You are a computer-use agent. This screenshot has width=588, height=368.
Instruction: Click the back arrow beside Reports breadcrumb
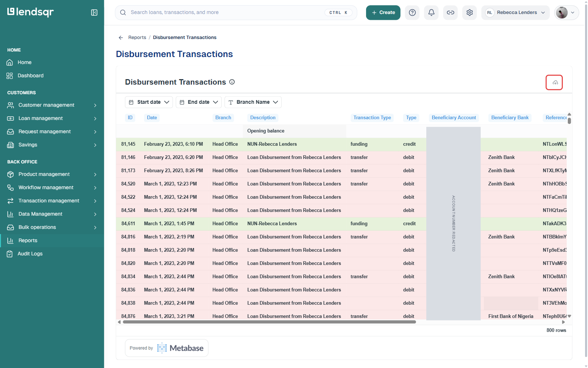pyautogui.click(x=121, y=38)
